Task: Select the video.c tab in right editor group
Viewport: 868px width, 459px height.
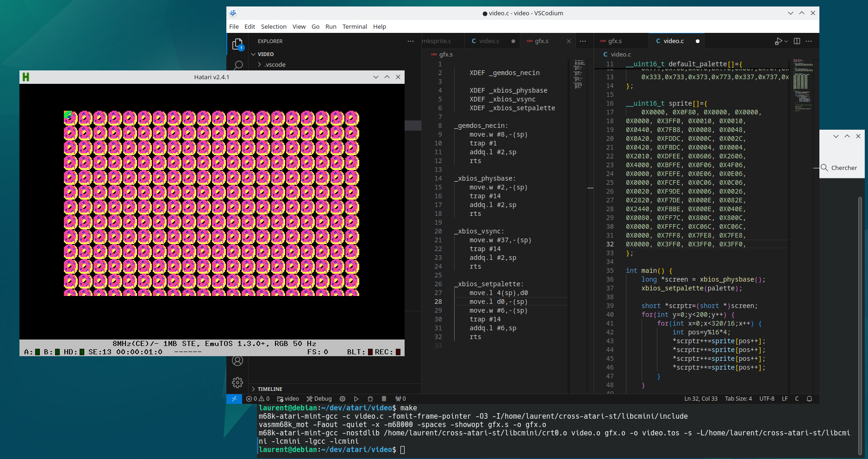Action: [x=674, y=41]
